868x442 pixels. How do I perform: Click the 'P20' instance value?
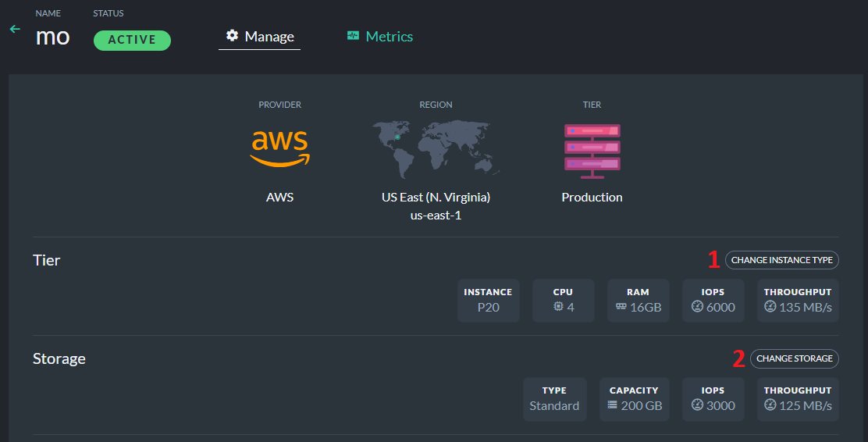[x=489, y=308]
